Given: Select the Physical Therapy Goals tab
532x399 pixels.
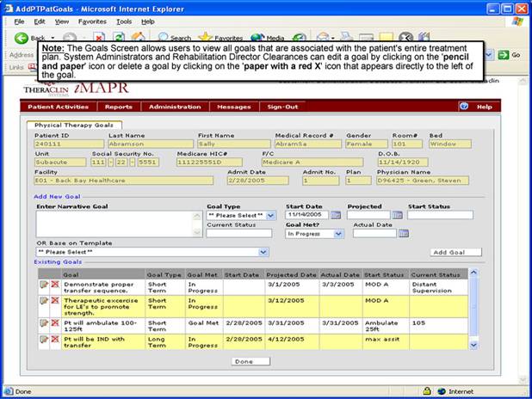Looking at the screenshot, I should click(74, 125).
